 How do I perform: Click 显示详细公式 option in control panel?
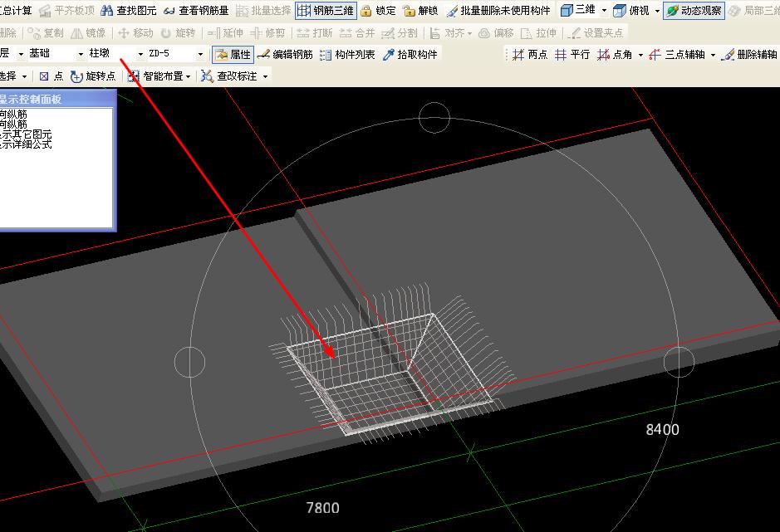click(26, 144)
